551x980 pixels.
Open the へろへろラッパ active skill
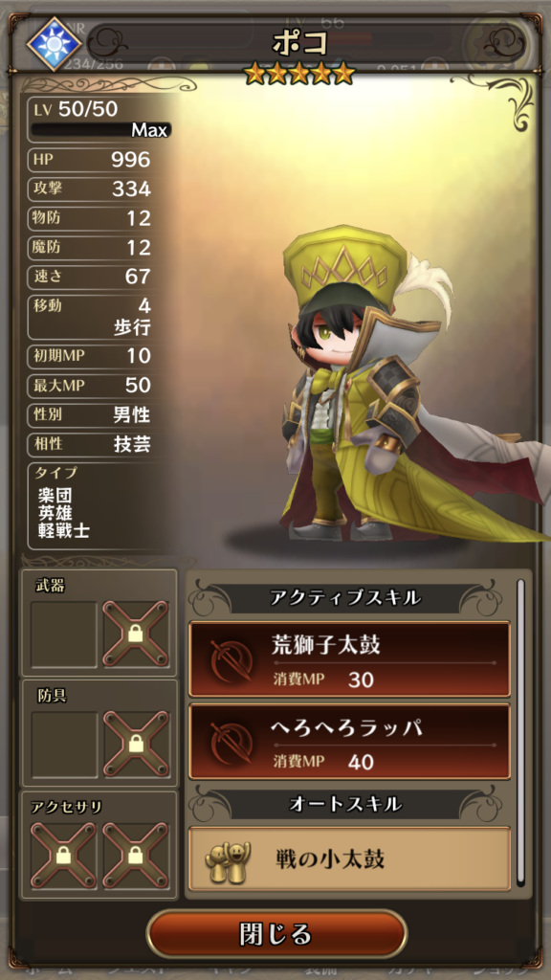pyautogui.click(x=350, y=742)
